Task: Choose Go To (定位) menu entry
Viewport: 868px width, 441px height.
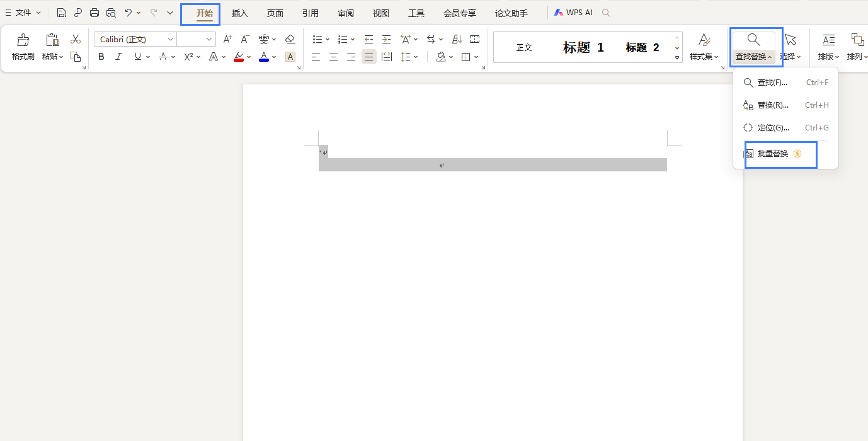Action: coord(785,128)
